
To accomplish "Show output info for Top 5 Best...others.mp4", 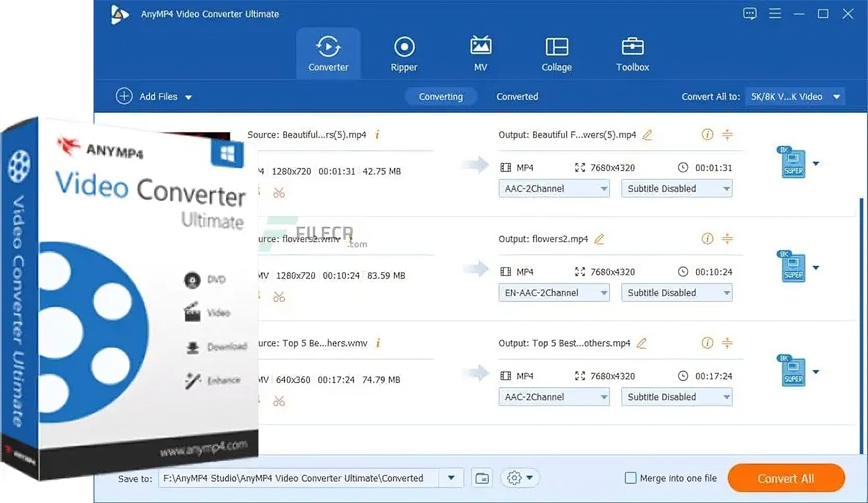I will point(707,343).
